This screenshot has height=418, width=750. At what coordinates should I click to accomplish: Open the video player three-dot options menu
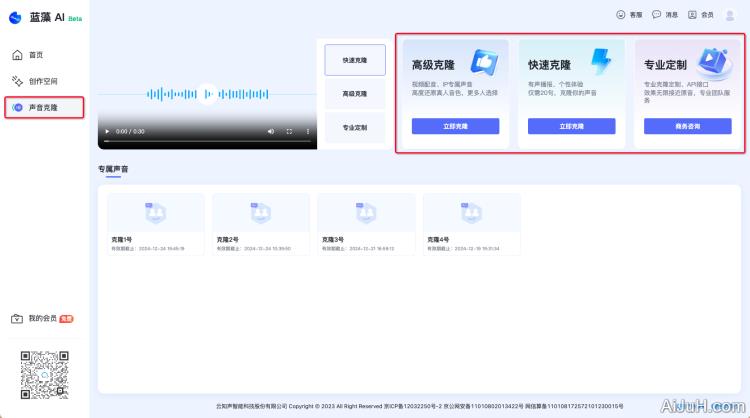tap(308, 132)
